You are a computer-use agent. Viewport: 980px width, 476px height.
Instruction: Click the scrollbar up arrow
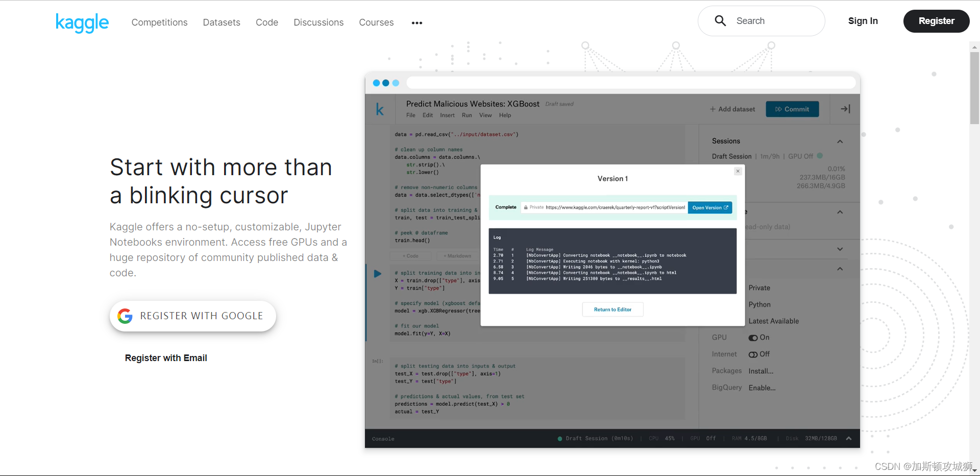[x=974, y=46]
